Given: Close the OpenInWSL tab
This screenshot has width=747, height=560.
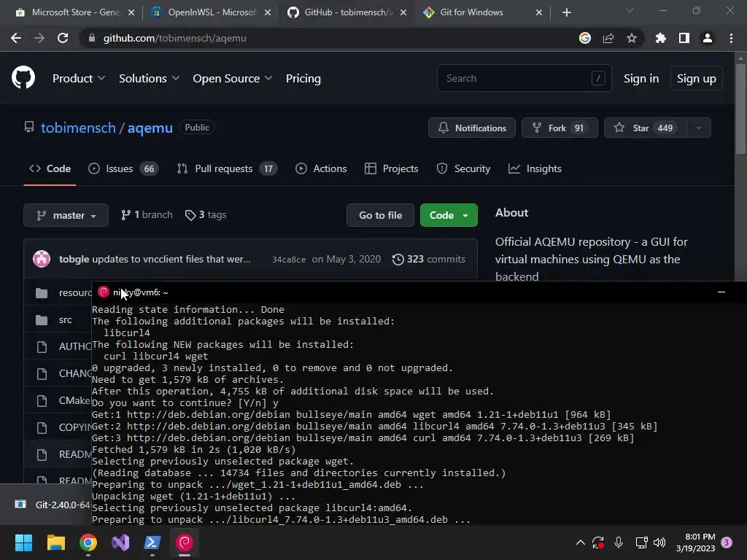Looking at the screenshot, I should click(x=268, y=12).
